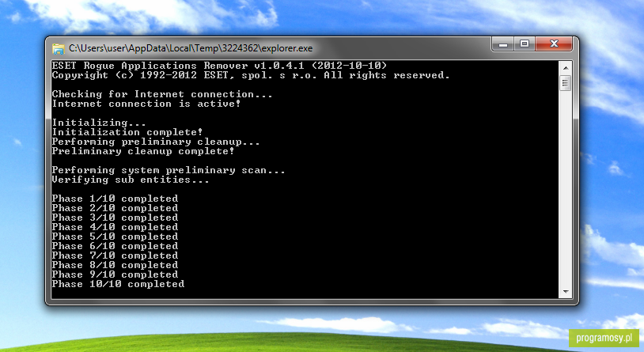Click 'Phase 4/10 completed' line
The image size is (644, 352).
pos(115,227)
